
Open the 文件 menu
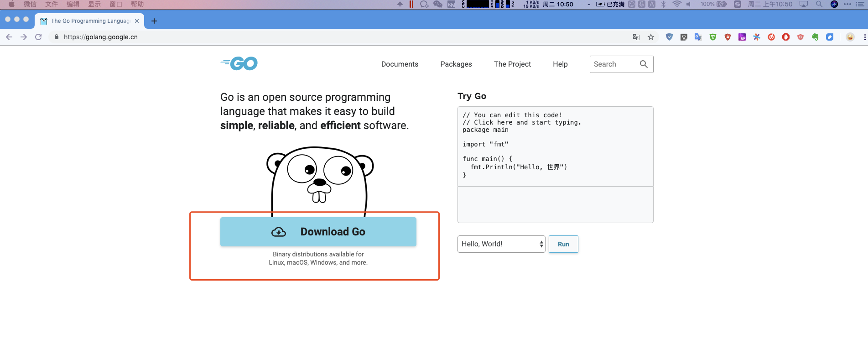click(52, 4)
